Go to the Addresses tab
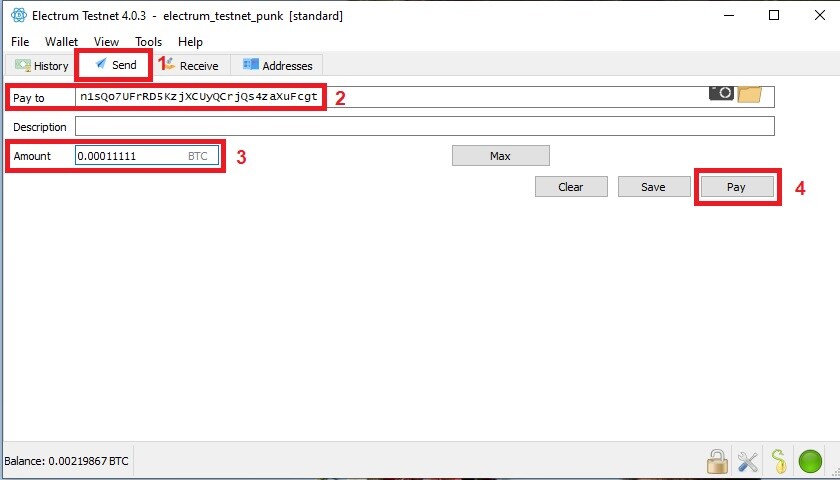The width and height of the screenshot is (840, 480). point(277,65)
